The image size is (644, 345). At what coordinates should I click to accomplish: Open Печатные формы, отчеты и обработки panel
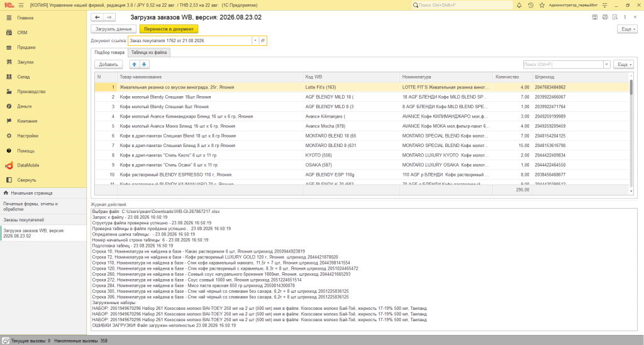[x=43, y=206]
